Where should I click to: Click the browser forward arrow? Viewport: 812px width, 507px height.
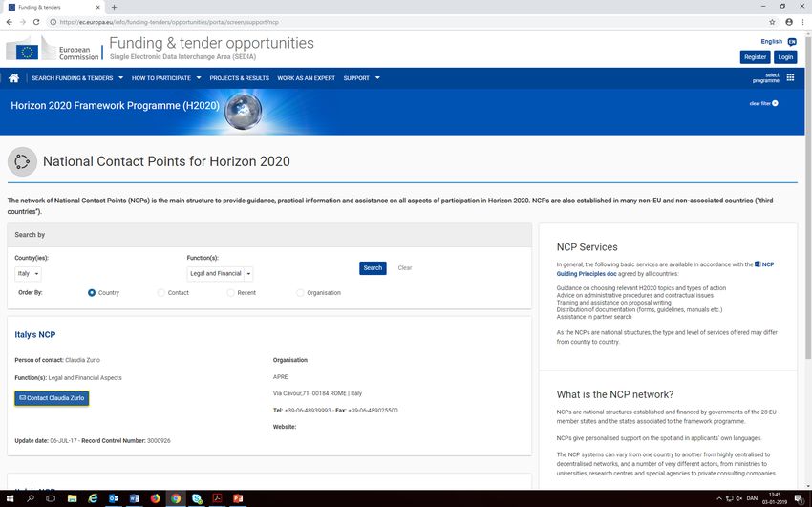coord(23,22)
